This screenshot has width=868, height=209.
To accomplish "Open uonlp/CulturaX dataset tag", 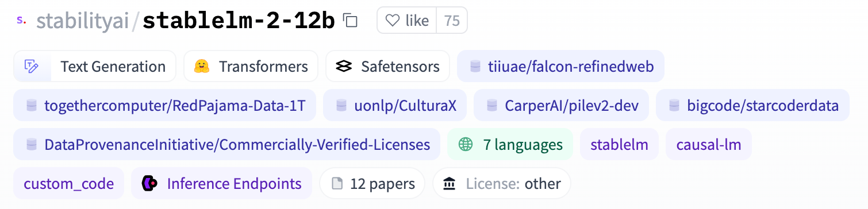I will [x=394, y=106].
